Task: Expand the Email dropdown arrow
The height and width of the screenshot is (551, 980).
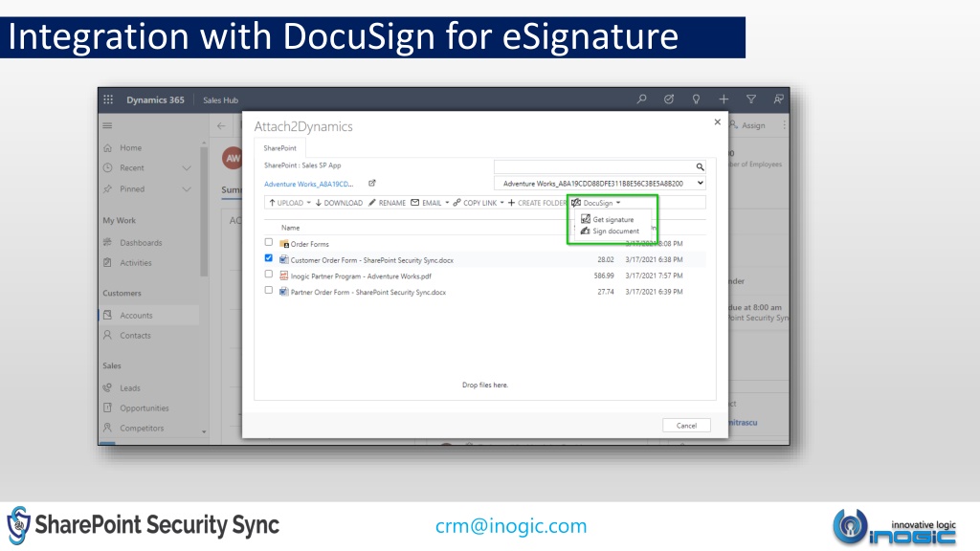Action: [447, 203]
